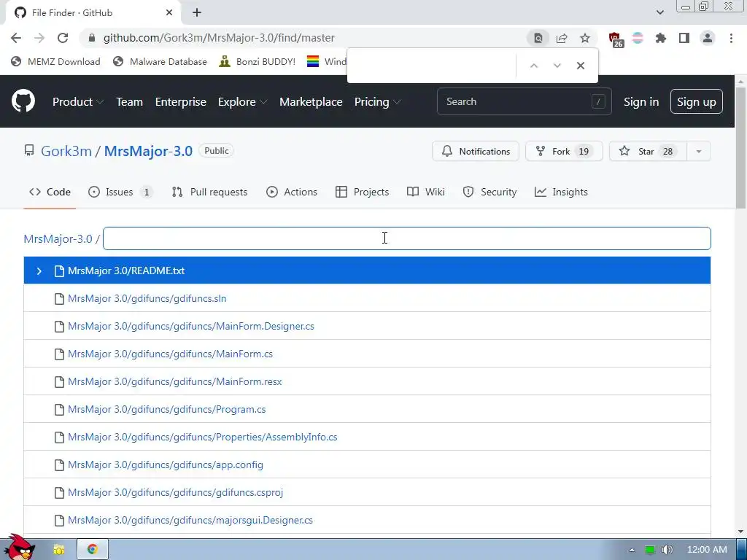Open gdifuncs.csproj file

coord(175,492)
